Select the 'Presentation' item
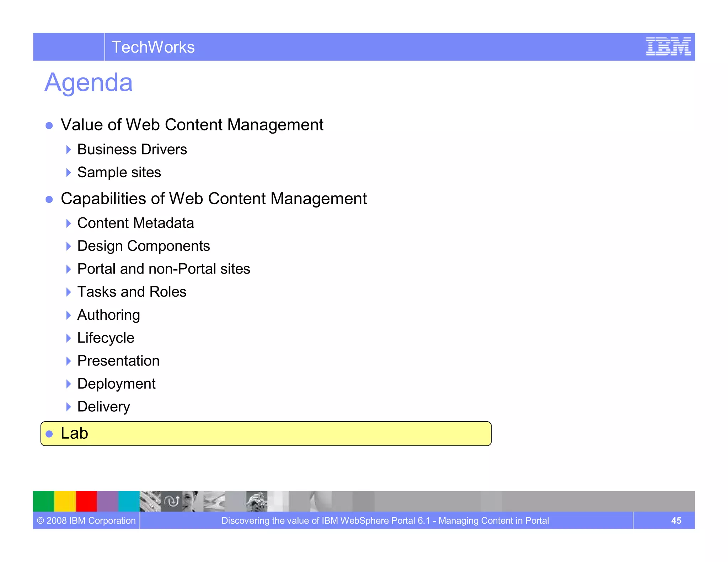The image size is (728, 562). click(x=118, y=361)
